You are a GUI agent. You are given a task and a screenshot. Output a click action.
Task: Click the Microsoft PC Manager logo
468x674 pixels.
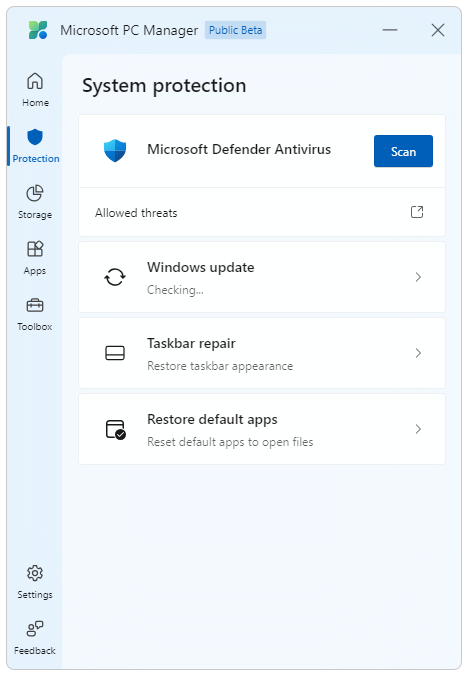pos(38,30)
